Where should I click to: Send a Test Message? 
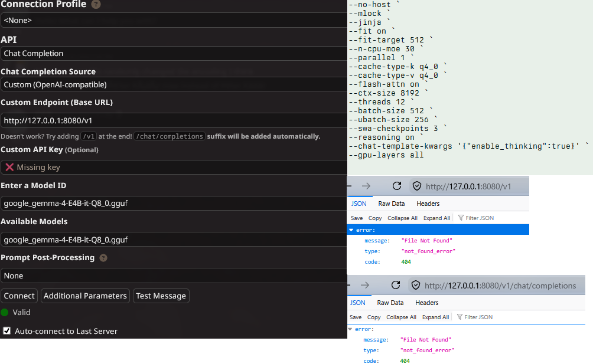(161, 296)
